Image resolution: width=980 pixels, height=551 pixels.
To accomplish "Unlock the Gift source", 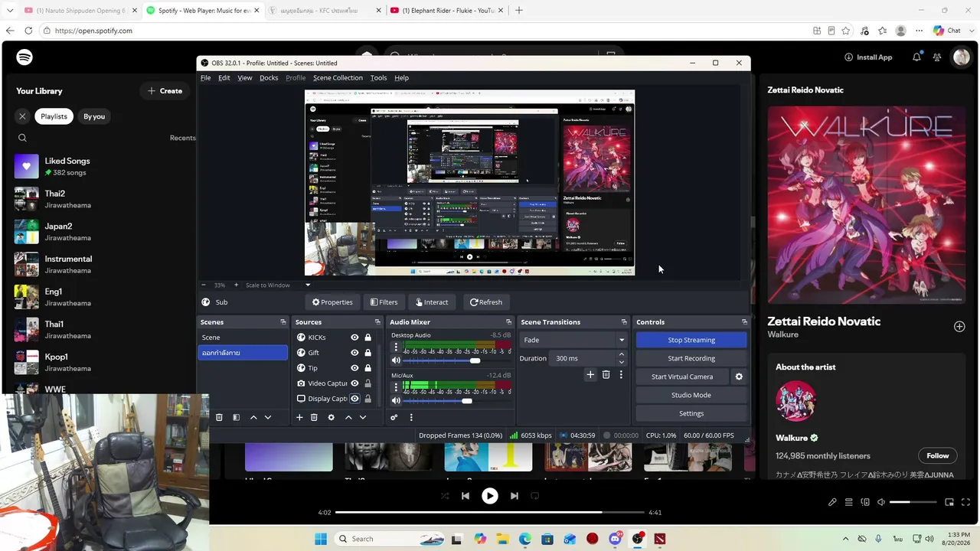I will [x=367, y=353].
